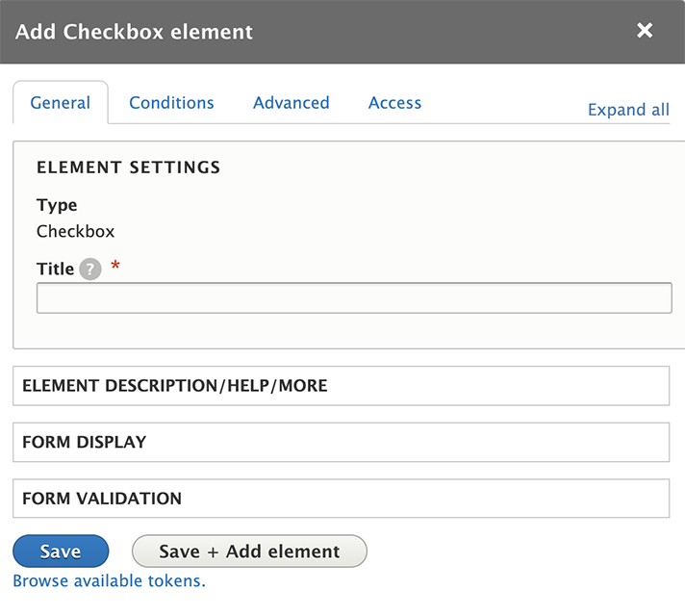
Task: Select the Checkbox type value text
Action: (76, 231)
